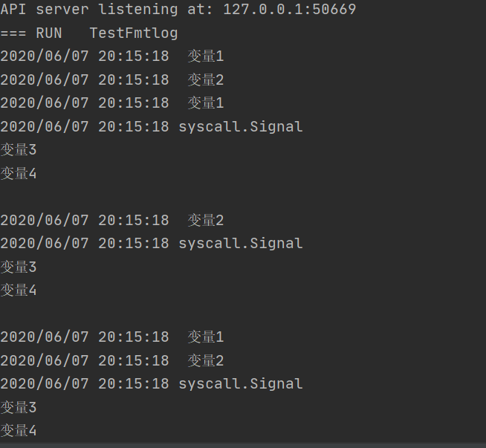This screenshot has height=448, width=486.
Task: Click 变量1 in the last output block
Action: 205,337
